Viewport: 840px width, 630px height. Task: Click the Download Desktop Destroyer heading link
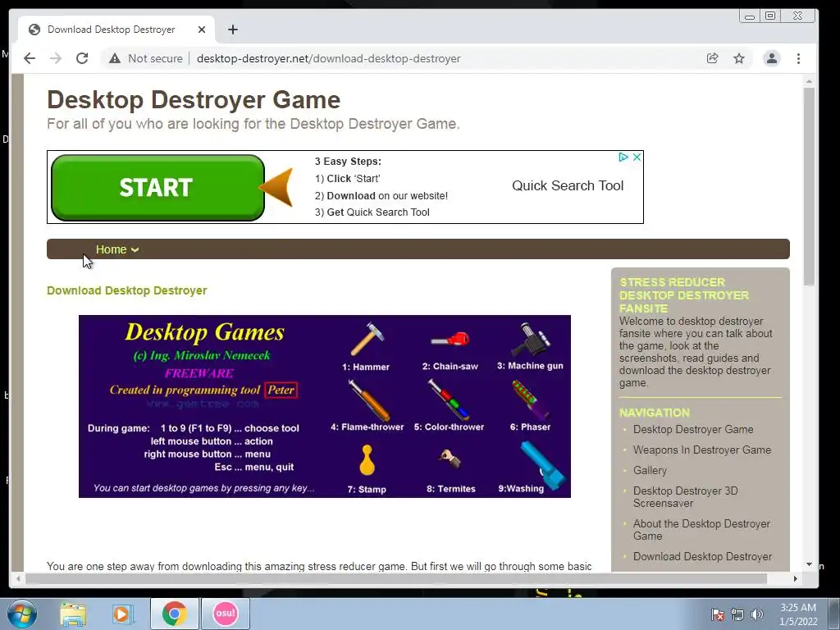click(x=126, y=290)
